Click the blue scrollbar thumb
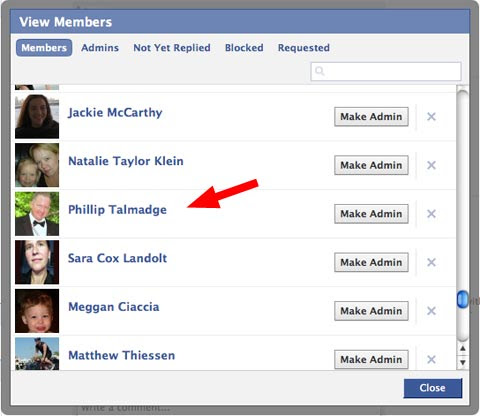480x416 pixels. (462, 299)
